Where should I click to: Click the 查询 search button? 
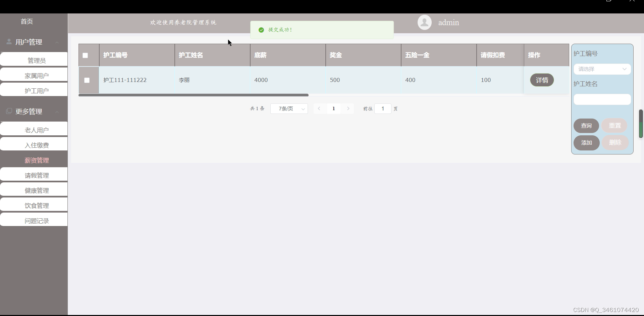click(x=586, y=126)
